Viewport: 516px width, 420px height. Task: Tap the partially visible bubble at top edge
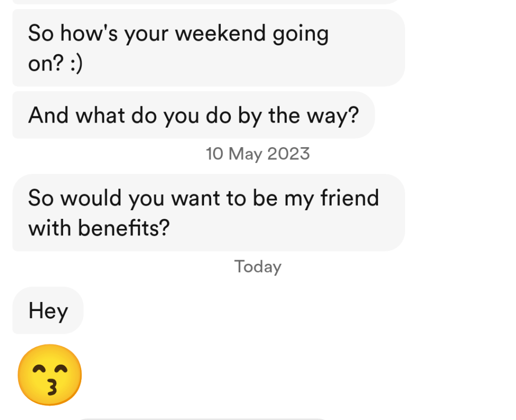tap(202, 2)
